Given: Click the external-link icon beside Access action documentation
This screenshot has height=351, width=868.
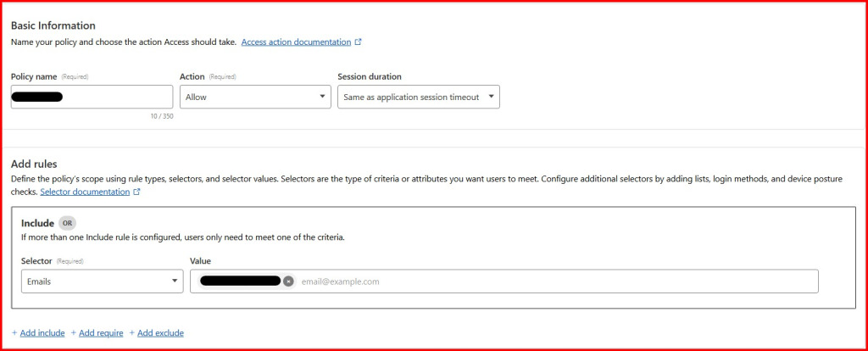Looking at the screenshot, I should tap(359, 42).
